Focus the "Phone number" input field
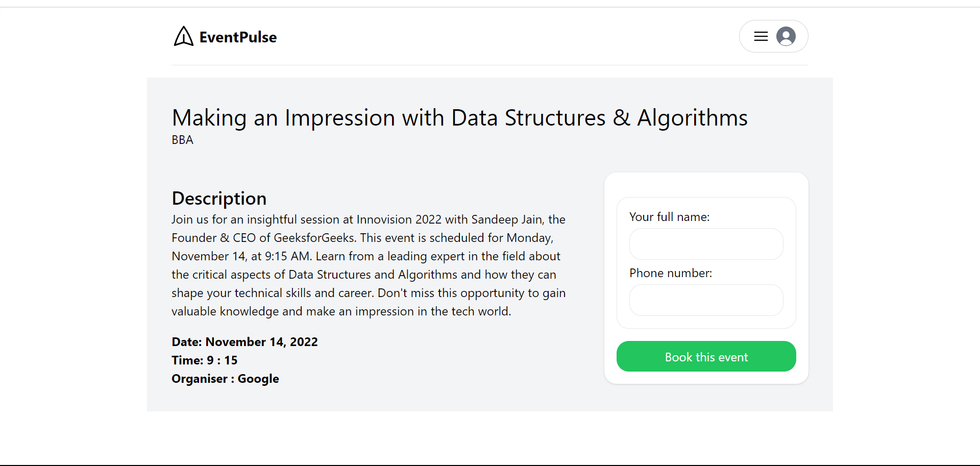The width and height of the screenshot is (980, 466). coord(706,300)
